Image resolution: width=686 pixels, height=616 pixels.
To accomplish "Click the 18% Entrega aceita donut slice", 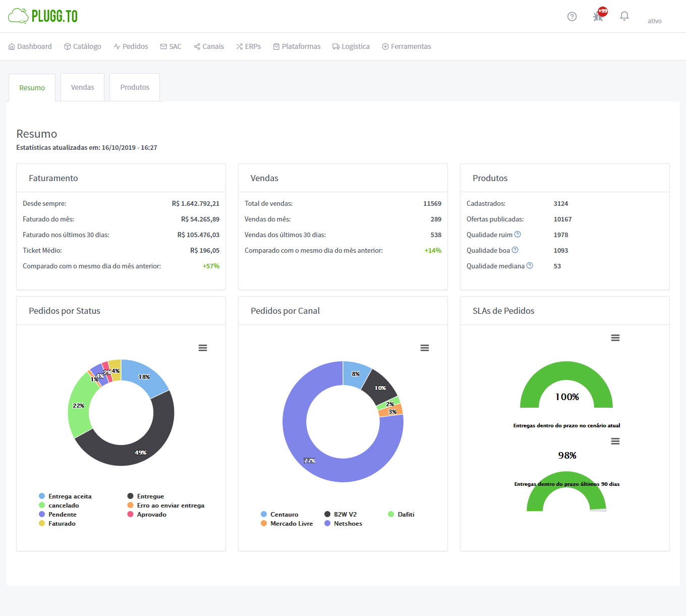I will pyautogui.click(x=145, y=377).
